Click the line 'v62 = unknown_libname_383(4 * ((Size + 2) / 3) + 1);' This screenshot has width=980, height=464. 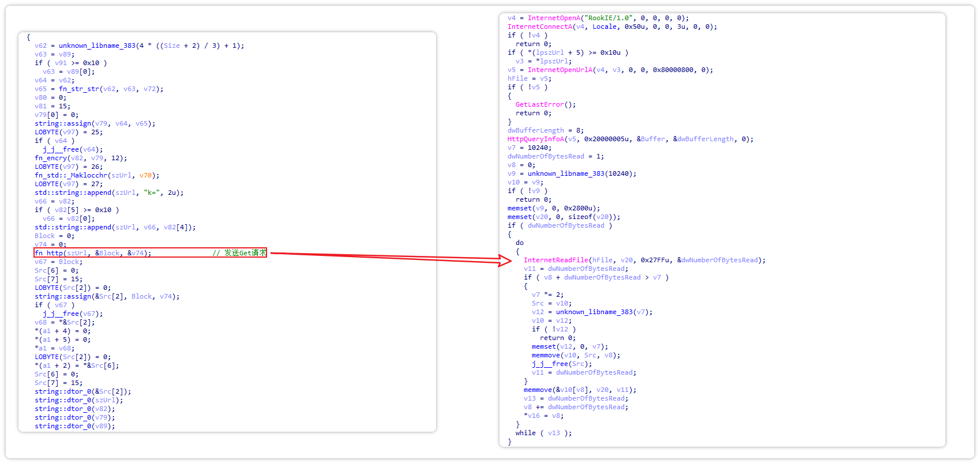click(139, 46)
